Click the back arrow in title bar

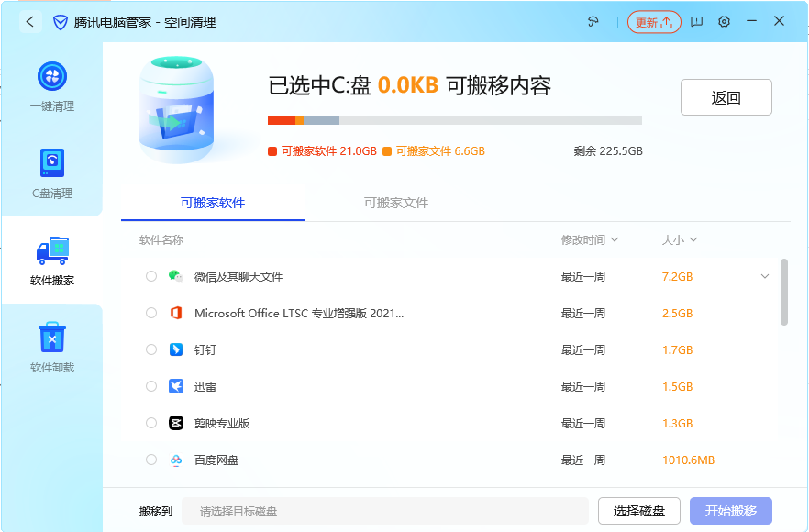pyautogui.click(x=29, y=22)
